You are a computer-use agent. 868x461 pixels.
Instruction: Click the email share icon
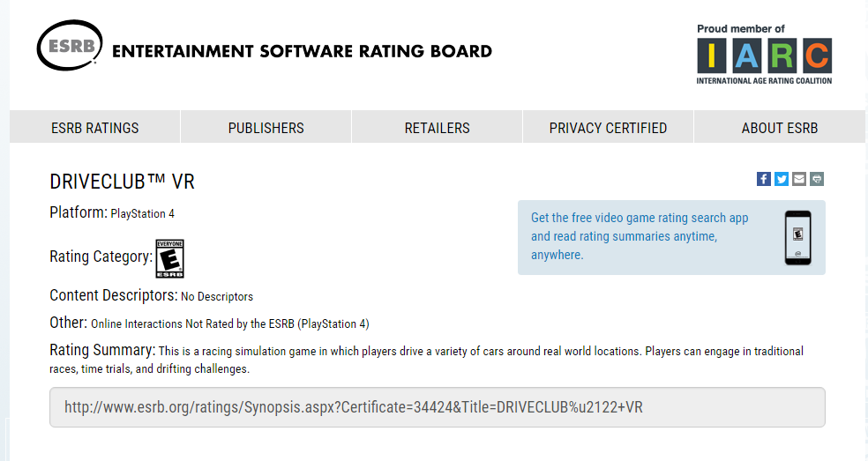click(799, 179)
